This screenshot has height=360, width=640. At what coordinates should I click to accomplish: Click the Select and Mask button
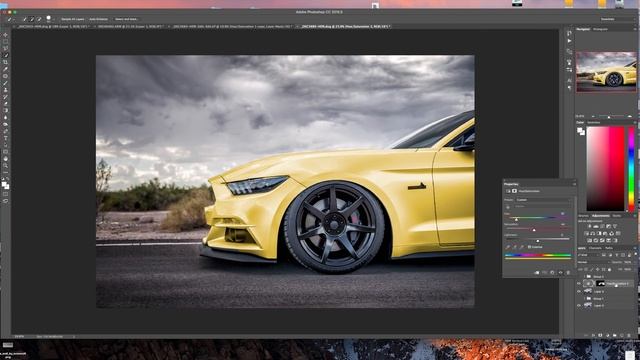coord(126,19)
